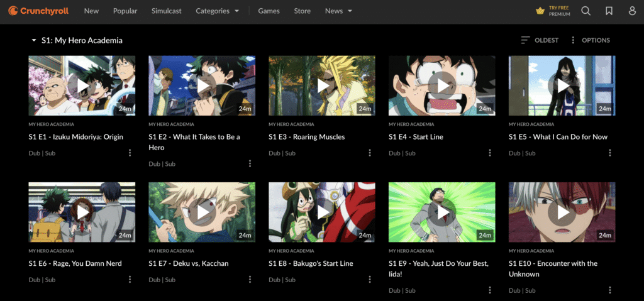Open the Crunchyroll logo home link
Viewport: 644px width, 301px height.
coord(38,11)
